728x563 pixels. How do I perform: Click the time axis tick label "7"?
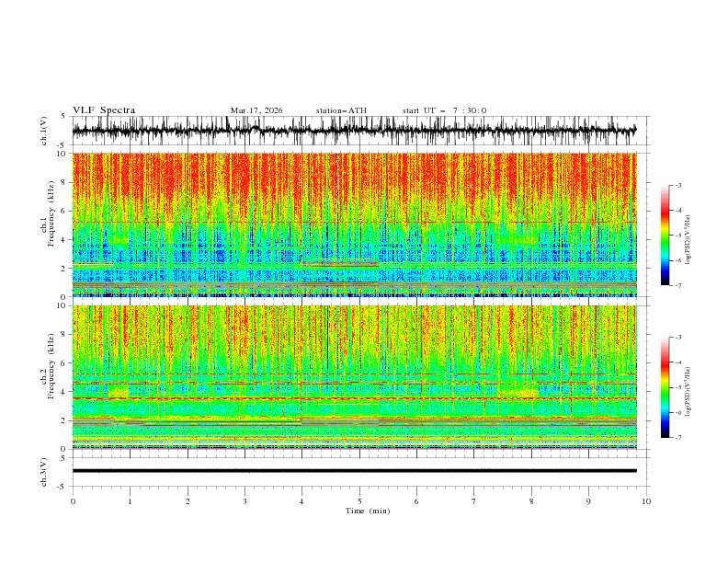pos(474,501)
